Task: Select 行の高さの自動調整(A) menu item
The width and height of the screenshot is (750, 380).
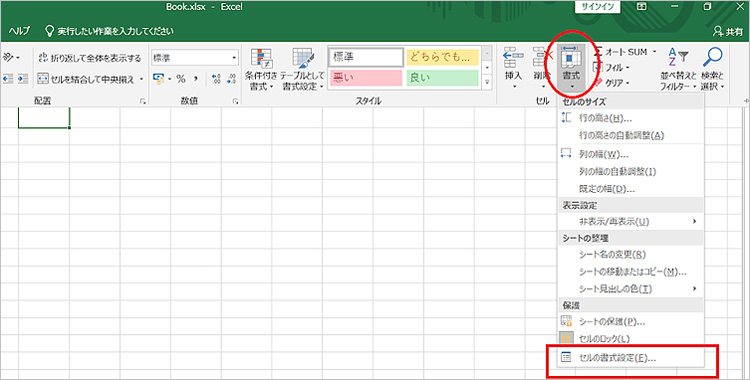Action: (x=630, y=135)
